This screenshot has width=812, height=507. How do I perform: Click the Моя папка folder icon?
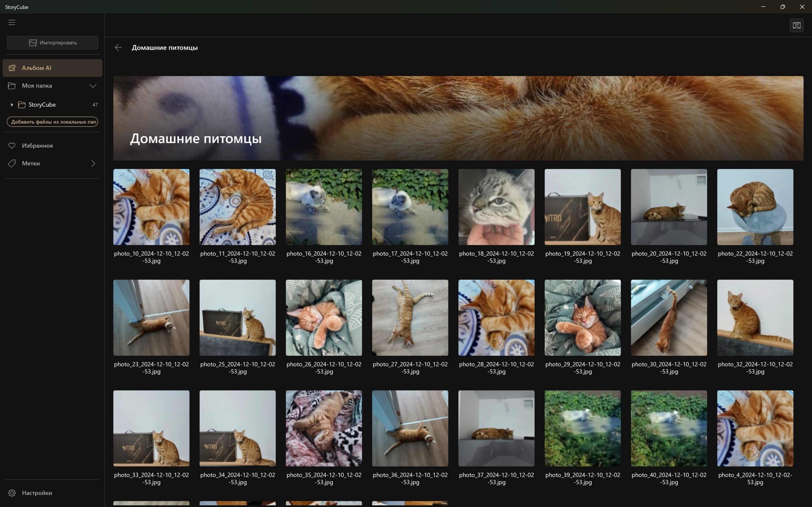click(x=12, y=86)
